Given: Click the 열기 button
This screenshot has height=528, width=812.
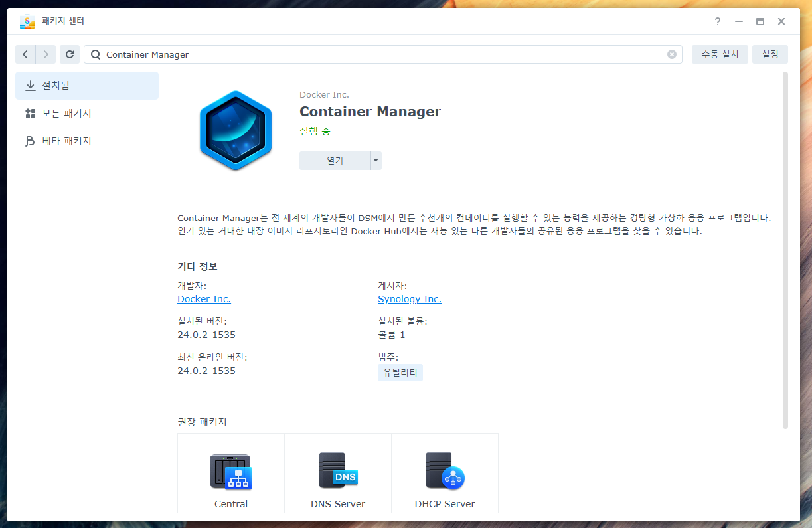Looking at the screenshot, I should click(335, 161).
